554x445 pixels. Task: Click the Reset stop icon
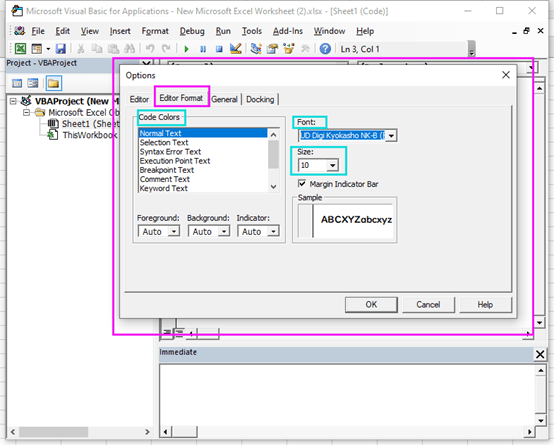click(219, 49)
